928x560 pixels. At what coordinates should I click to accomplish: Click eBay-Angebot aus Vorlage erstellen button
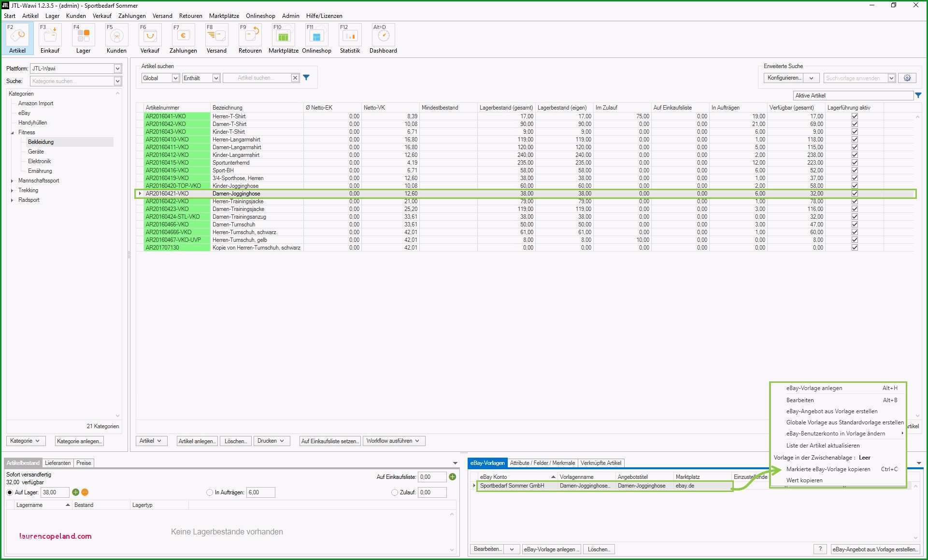pyautogui.click(x=875, y=549)
